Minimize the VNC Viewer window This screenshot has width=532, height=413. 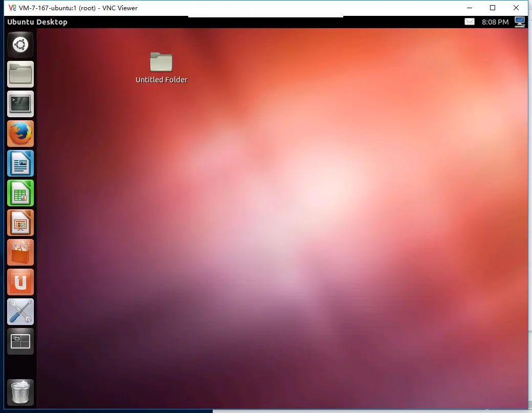click(470, 8)
